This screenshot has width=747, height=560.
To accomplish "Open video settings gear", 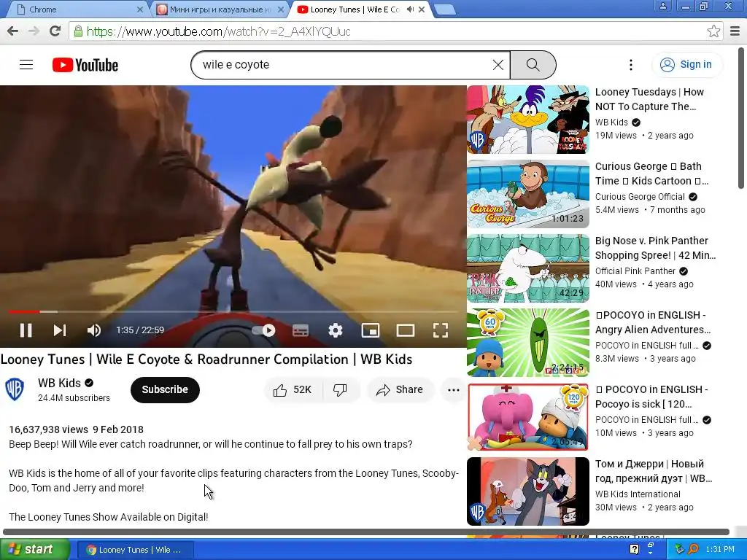I will pos(336,330).
